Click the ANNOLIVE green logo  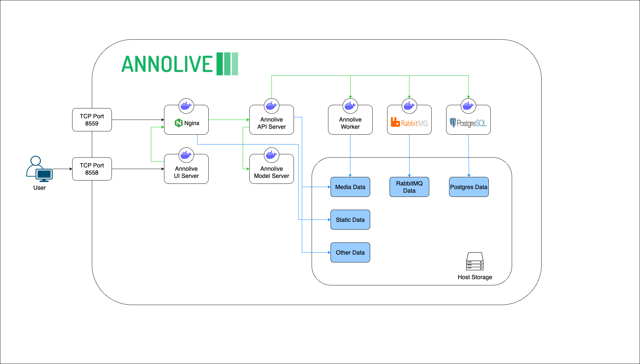click(180, 64)
